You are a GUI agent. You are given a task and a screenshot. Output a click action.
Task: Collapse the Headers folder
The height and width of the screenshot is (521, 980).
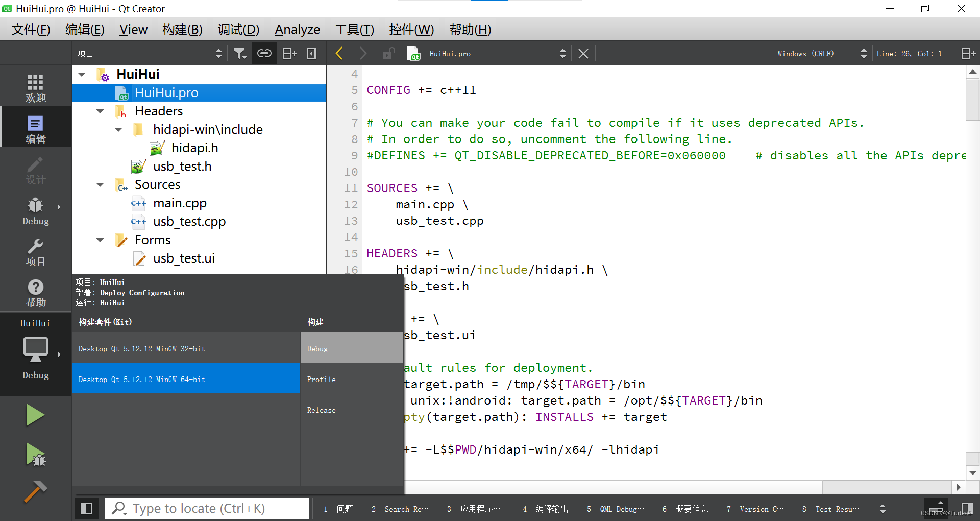[100, 111]
